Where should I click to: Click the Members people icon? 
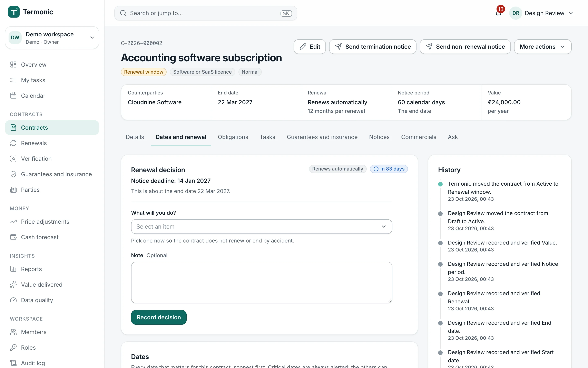point(13,332)
